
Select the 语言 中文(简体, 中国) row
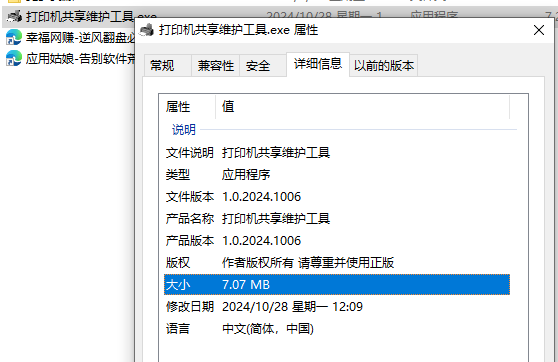pos(337,329)
